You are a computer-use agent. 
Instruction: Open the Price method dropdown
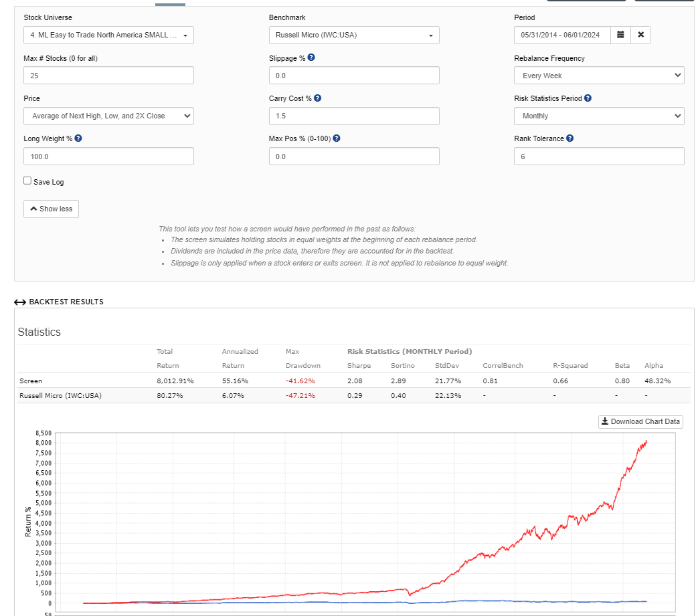(108, 116)
